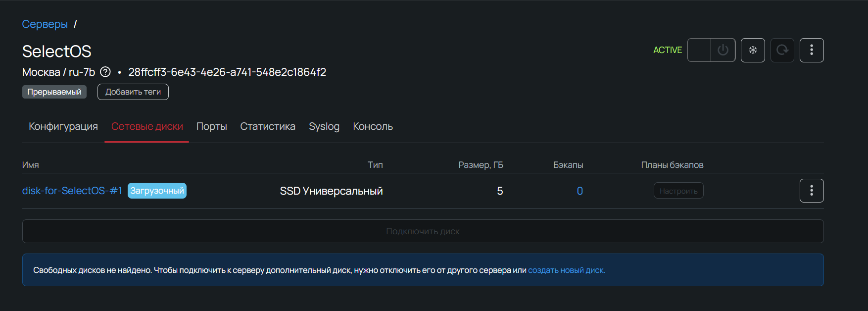The width and height of the screenshot is (868, 311).
Task: Select the Сетевые диски tab
Action: tap(147, 126)
